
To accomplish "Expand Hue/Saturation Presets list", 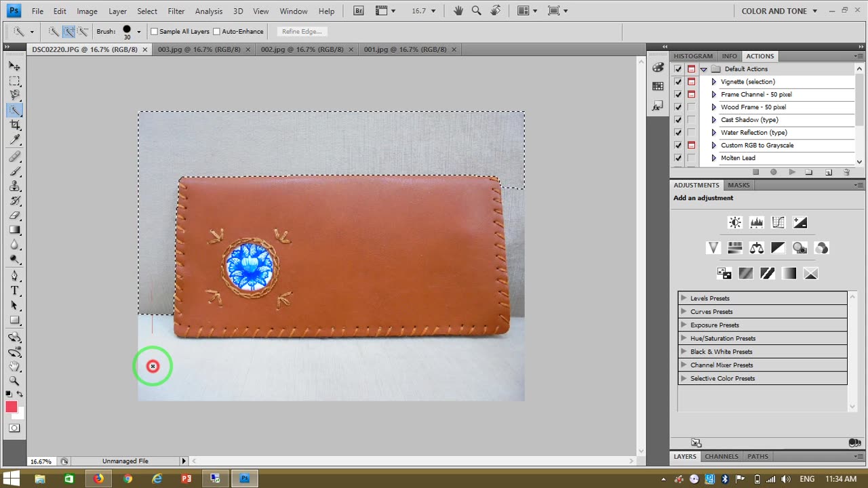I will pos(684,338).
